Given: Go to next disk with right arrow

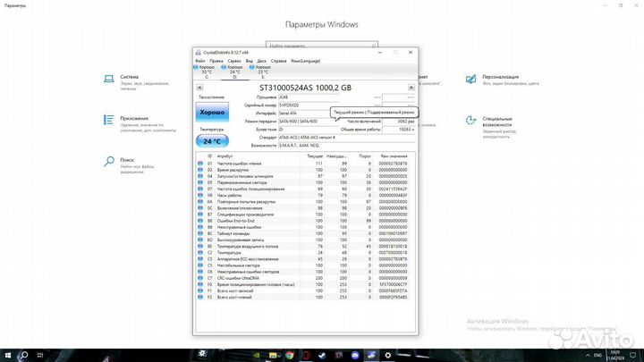Looking at the screenshot, I should coord(411,88).
